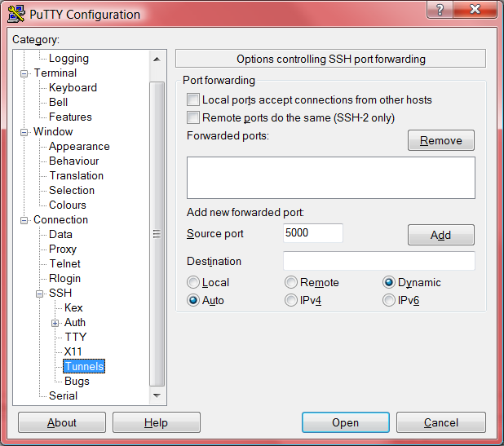Choose the Remote forwarding radio option
The image size is (504, 446).
[x=291, y=282]
